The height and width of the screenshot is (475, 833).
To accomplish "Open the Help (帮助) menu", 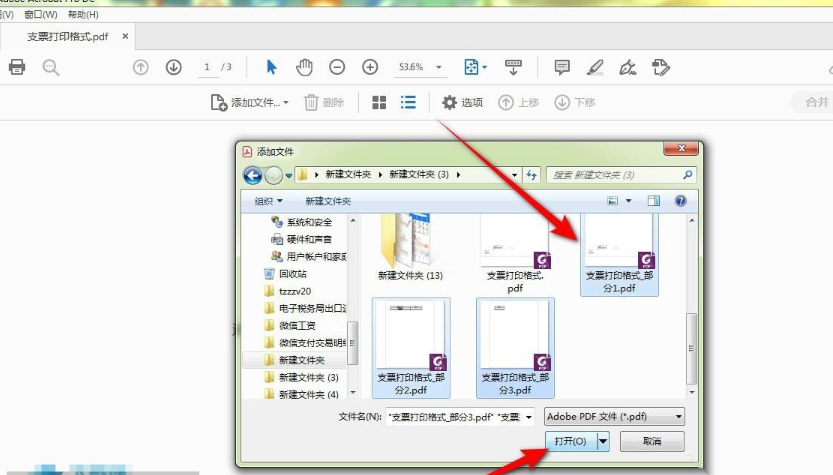I will (x=83, y=14).
